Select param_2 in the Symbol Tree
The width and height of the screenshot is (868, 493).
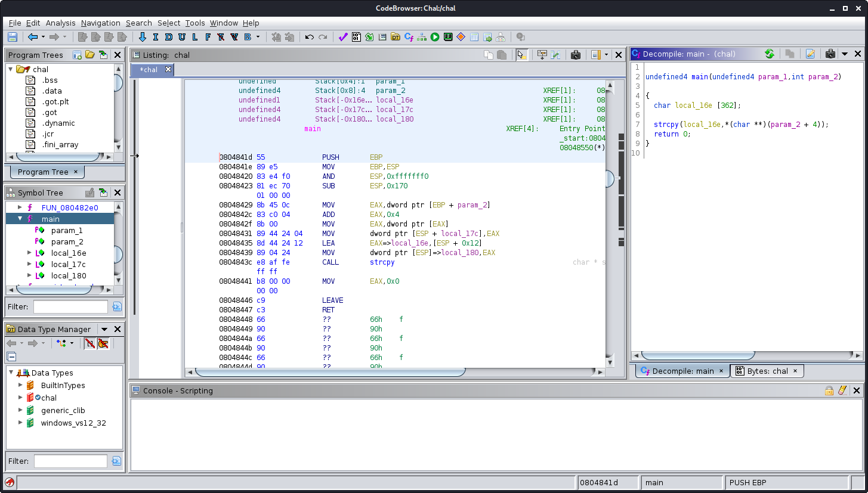[x=67, y=241]
